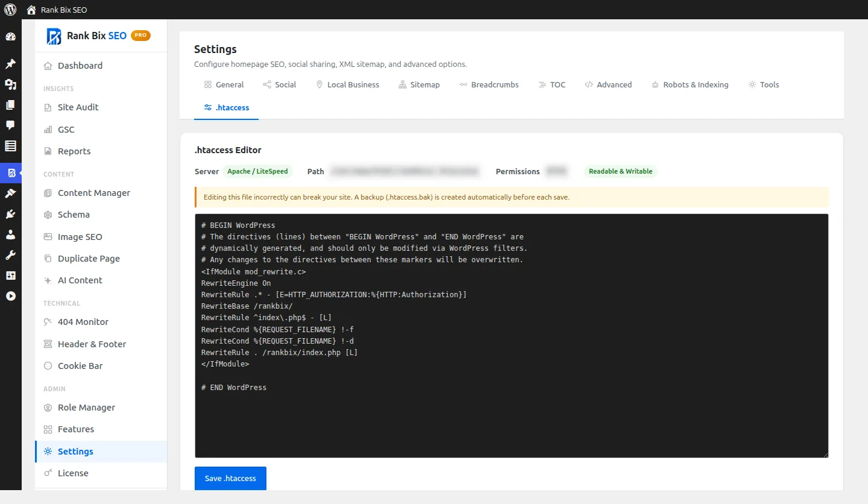Open the Media library icon
The height and width of the screenshot is (504, 868).
tap(10, 84)
